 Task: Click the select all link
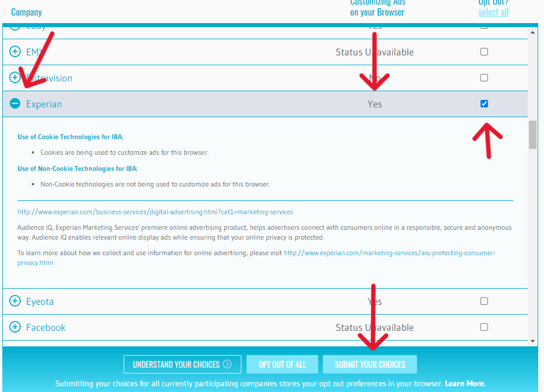493,12
